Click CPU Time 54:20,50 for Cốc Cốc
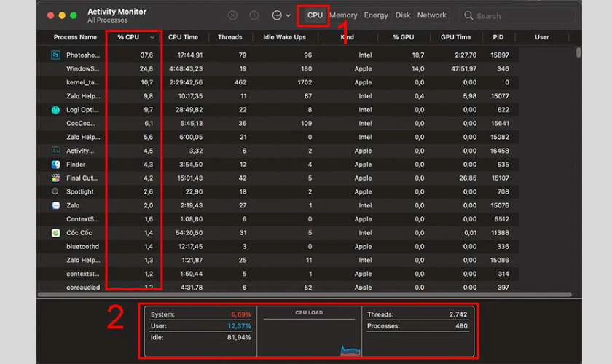612x364 pixels. click(x=189, y=233)
